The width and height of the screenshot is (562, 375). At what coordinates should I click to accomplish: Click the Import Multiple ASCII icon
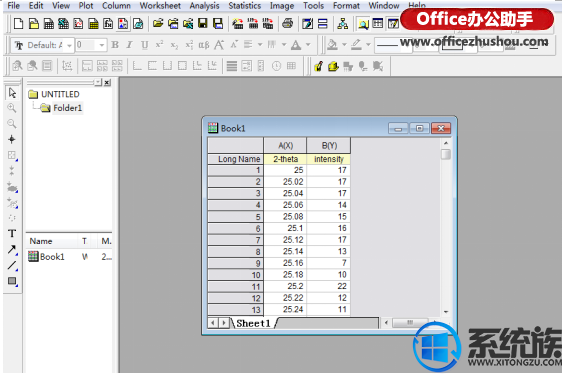pyautogui.click(x=268, y=24)
